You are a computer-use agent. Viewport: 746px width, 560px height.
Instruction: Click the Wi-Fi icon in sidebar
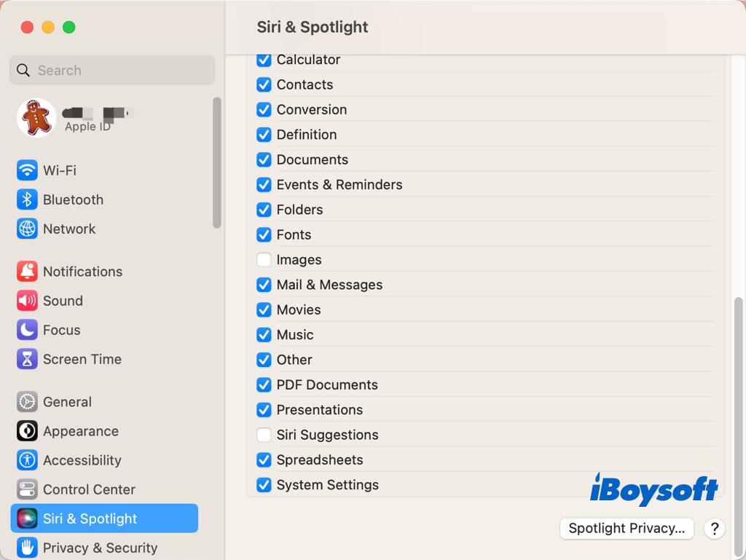(27, 170)
